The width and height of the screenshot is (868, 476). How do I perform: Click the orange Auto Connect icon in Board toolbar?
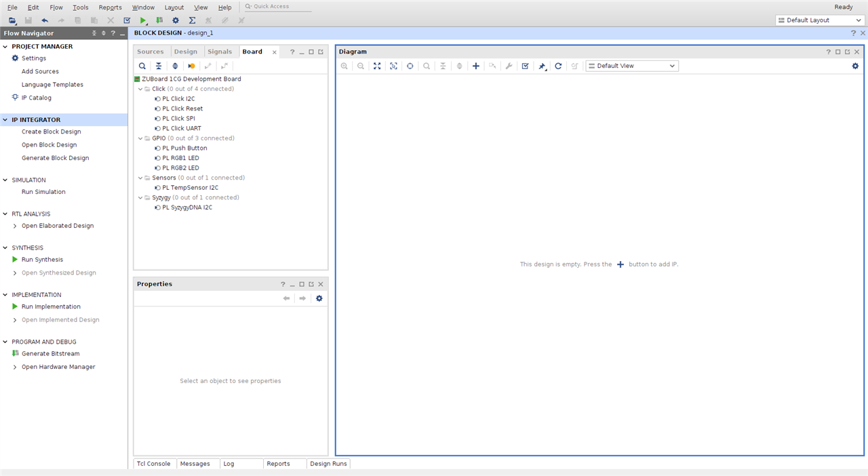(191, 66)
